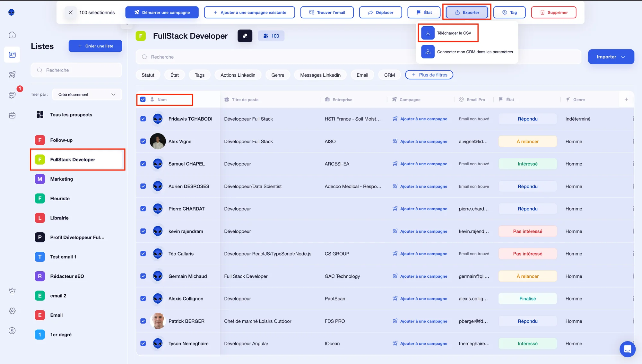642x364 pixels.
Task: Open the Messages Linkedin filter
Action: coord(320,75)
